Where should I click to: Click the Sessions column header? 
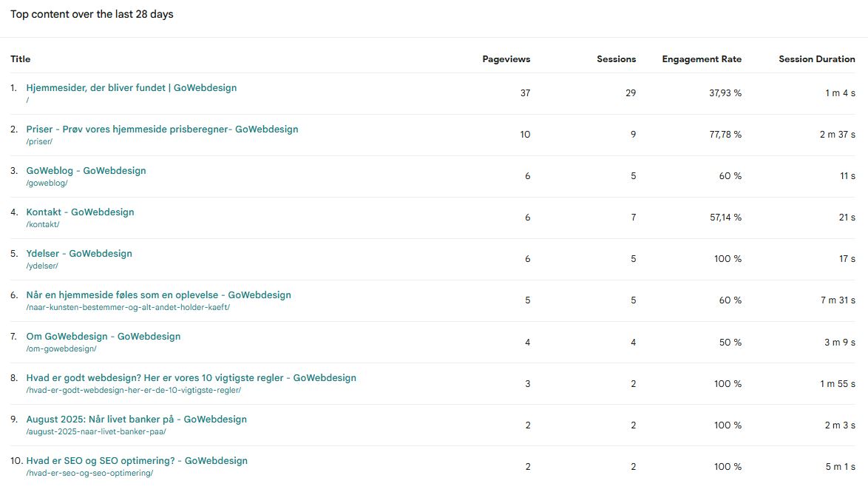[x=616, y=59]
